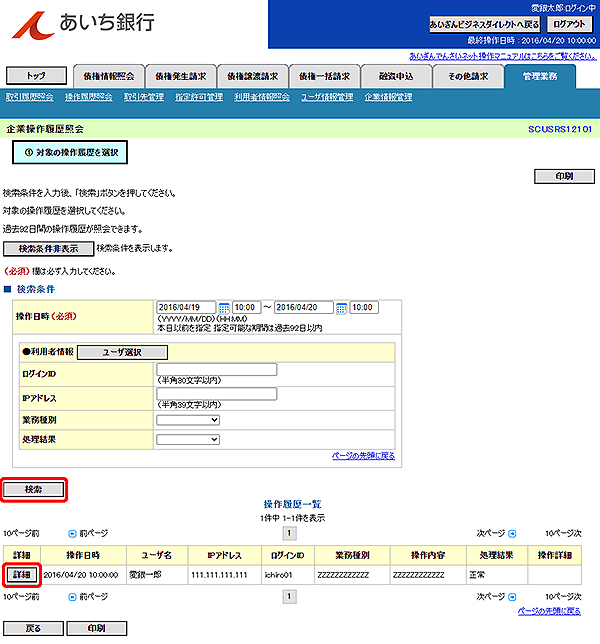The height and width of the screenshot is (644, 600).
Task: Click the login ID cell ichiro01
Action: pyautogui.click(x=288, y=575)
